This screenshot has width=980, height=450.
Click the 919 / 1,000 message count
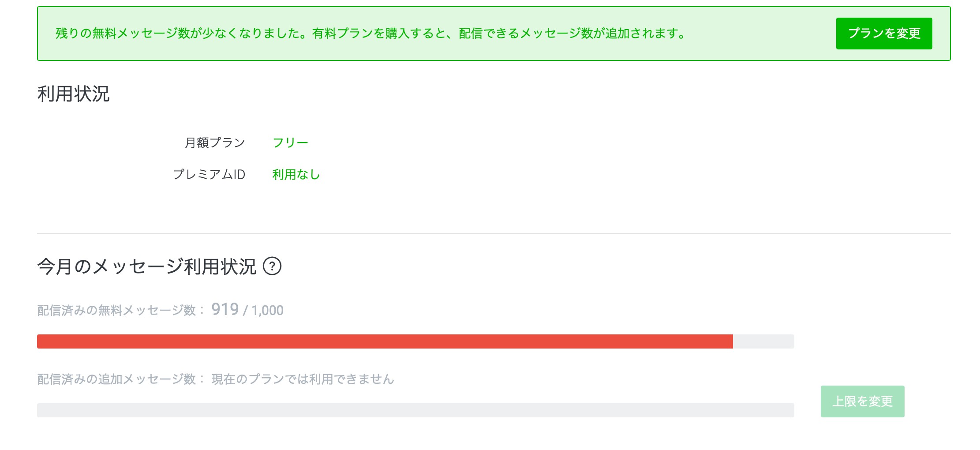click(x=247, y=310)
